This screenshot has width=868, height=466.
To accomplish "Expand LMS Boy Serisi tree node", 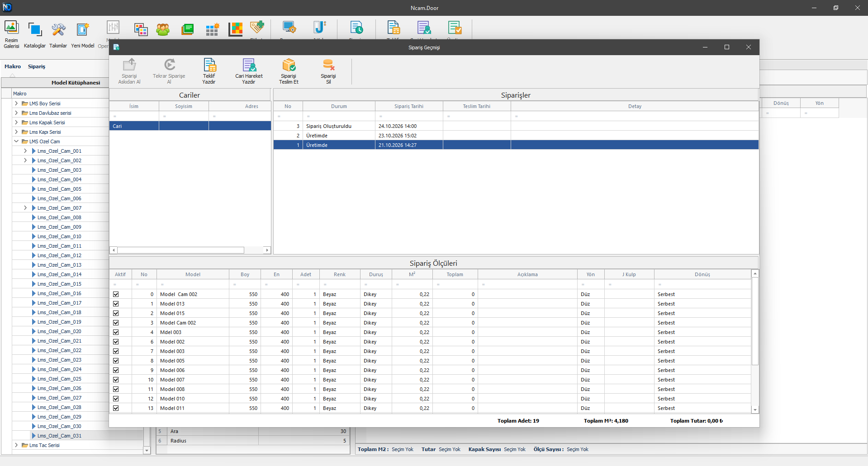I will [16, 104].
